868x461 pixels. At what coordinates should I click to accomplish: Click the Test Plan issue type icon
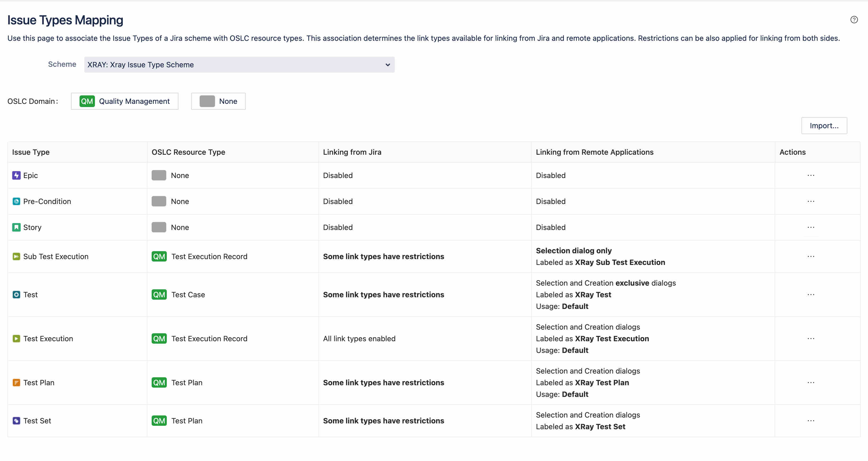[x=16, y=383]
